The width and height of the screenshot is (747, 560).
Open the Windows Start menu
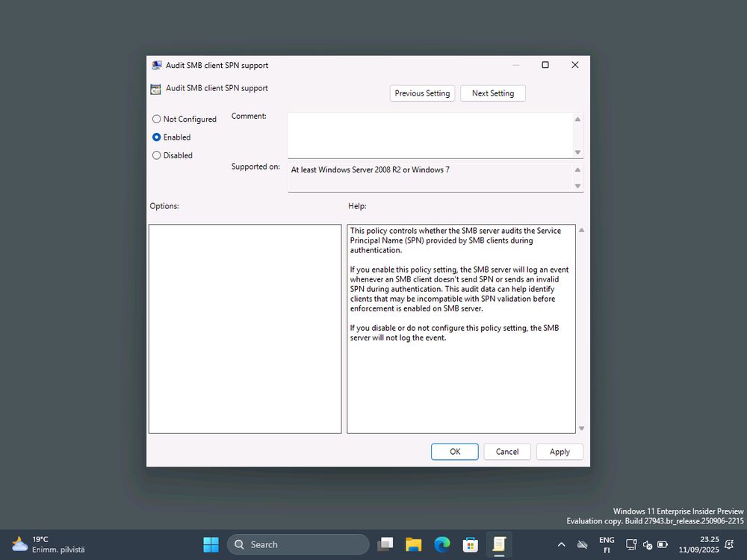(211, 544)
